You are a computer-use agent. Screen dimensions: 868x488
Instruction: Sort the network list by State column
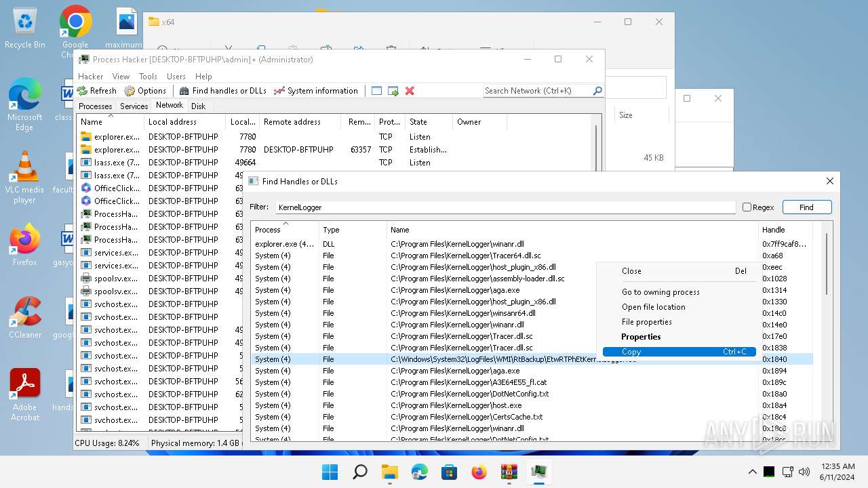(429, 122)
